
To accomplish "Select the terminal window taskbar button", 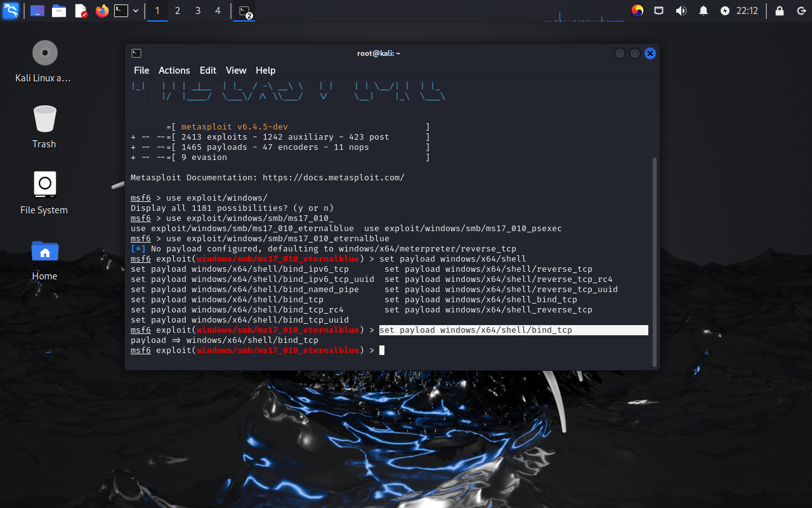I will tap(245, 11).
